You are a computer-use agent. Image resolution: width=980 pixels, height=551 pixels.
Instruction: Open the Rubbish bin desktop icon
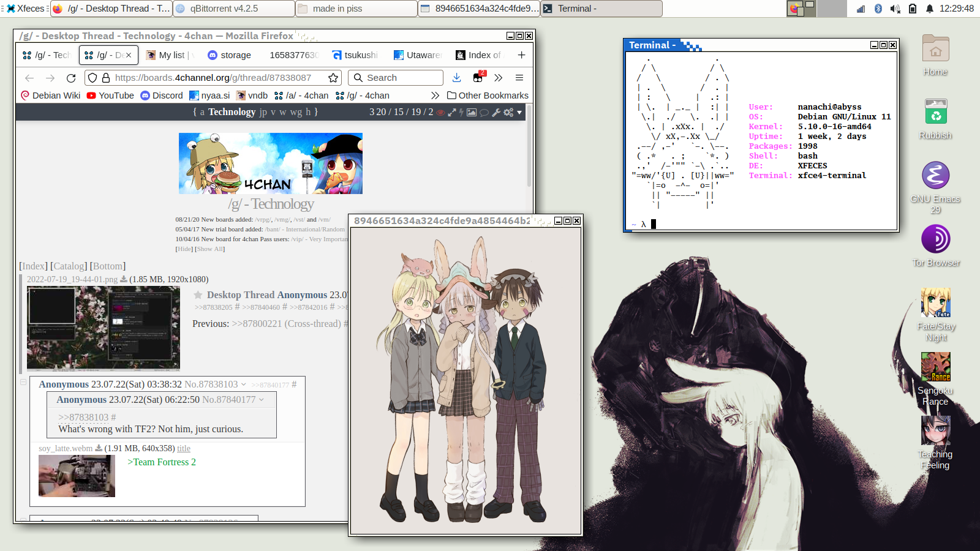click(936, 118)
